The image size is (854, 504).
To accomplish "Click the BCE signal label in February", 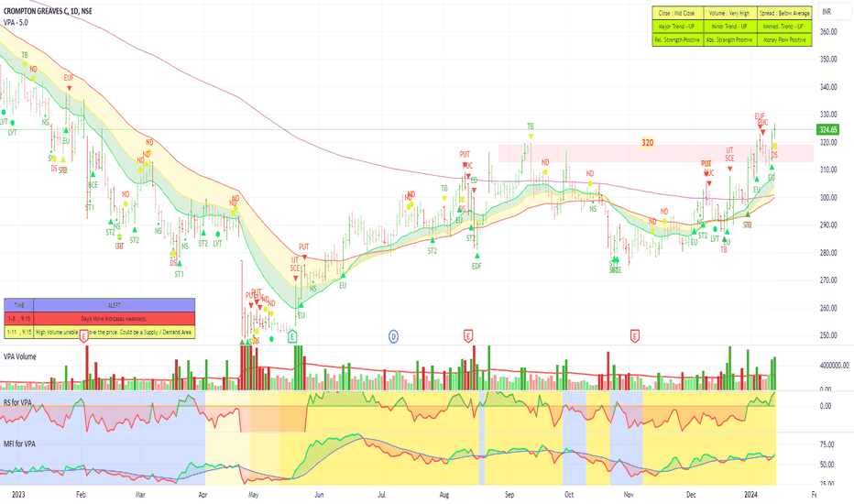I will click(93, 185).
